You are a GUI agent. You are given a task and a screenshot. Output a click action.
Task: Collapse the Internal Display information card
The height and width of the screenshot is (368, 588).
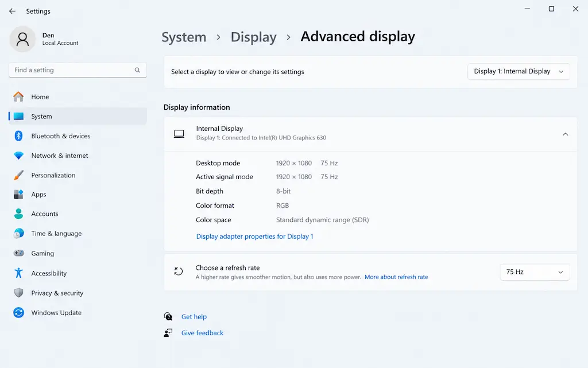pos(565,134)
